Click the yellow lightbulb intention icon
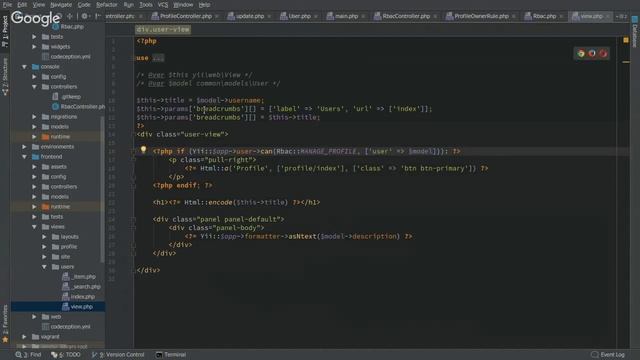 pos(143,150)
